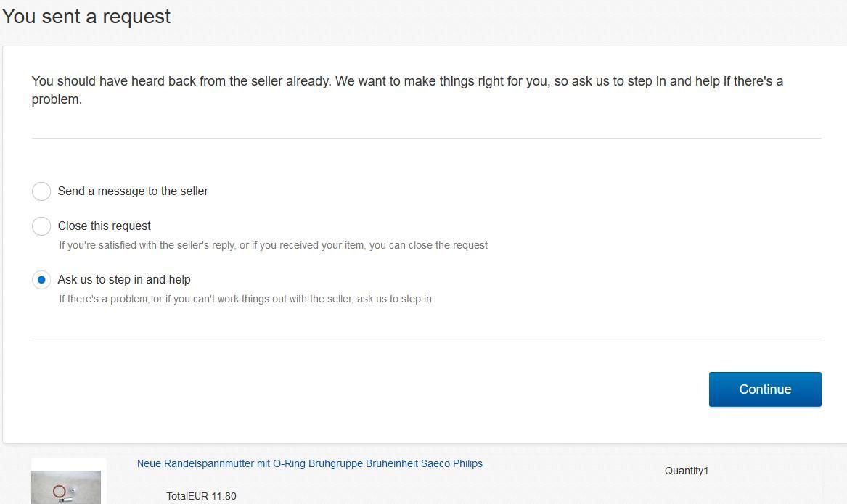Image resolution: width=847 pixels, height=504 pixels.
Task: Click the word 'problem.' ending the intro paragraph
Action: pyautogui.click(x=57, y=100)
